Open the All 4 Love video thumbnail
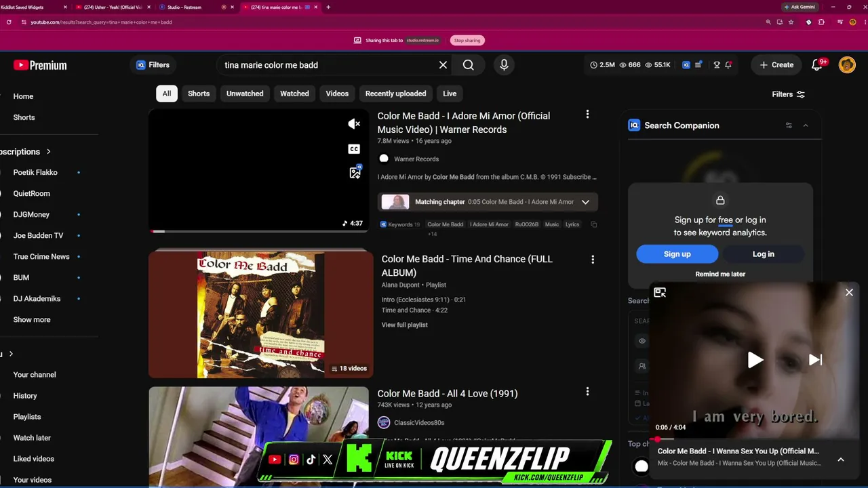Screen dimensions: 868x488 pos(259,436)
